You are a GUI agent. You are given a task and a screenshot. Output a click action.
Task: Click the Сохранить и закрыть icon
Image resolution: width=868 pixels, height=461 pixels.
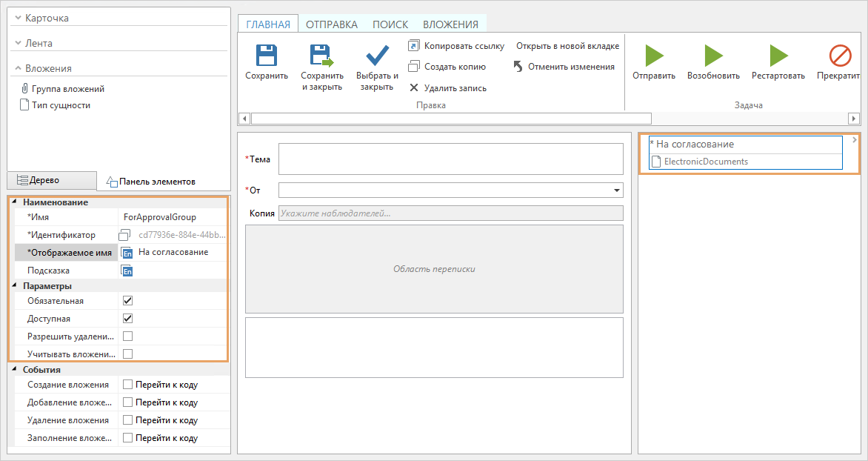point(321,56)
